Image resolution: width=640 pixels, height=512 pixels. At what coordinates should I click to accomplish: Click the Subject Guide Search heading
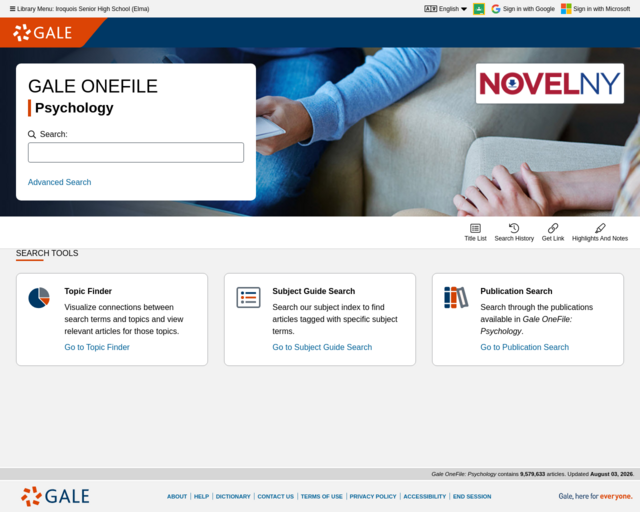coord(314,291)
